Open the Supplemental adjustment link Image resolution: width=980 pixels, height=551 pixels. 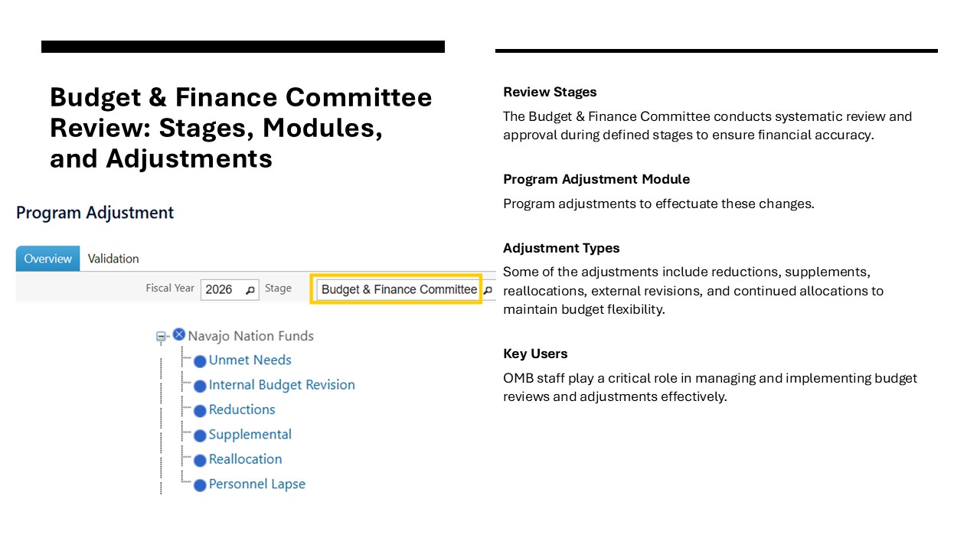point(250,434)
